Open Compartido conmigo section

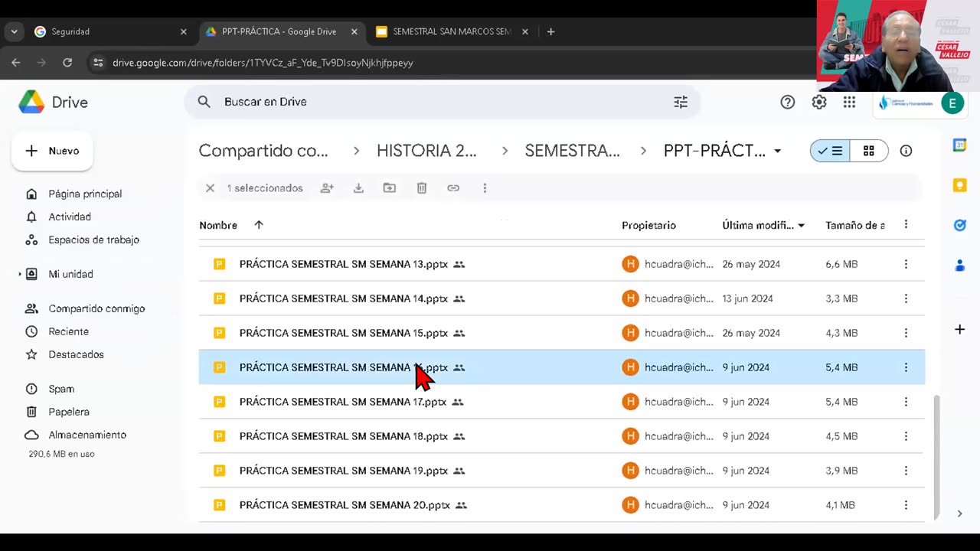coord(96,308)
